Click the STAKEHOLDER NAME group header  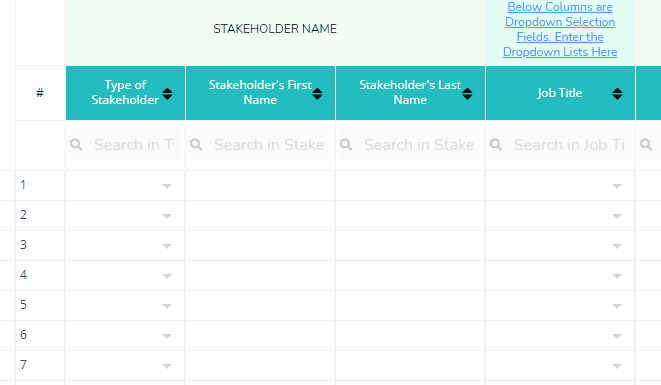(275, 29)
